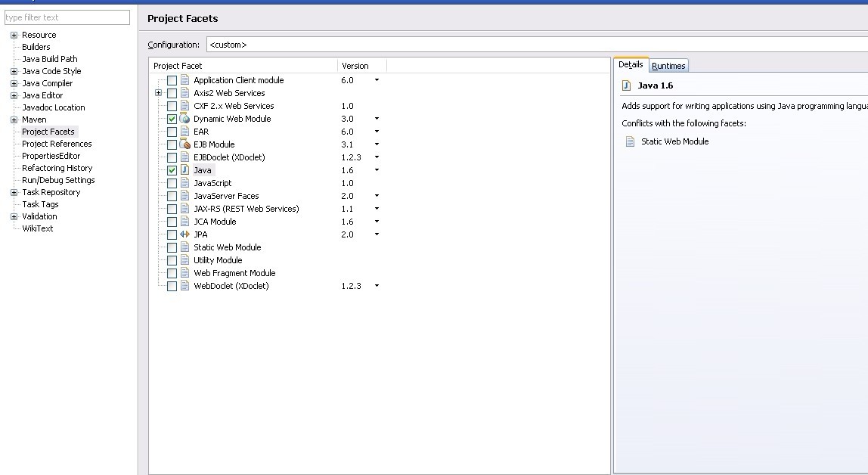
Task: Uncheck the Dynamic Web Module checkbox
Action: click(x=172, y=119)
